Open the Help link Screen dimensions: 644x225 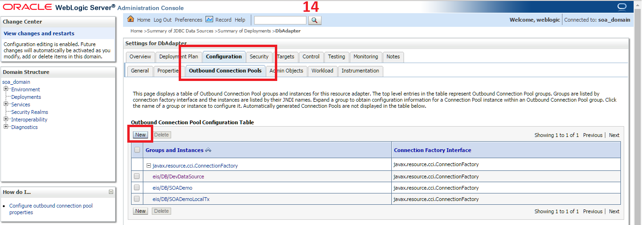[x=240, y=20]
